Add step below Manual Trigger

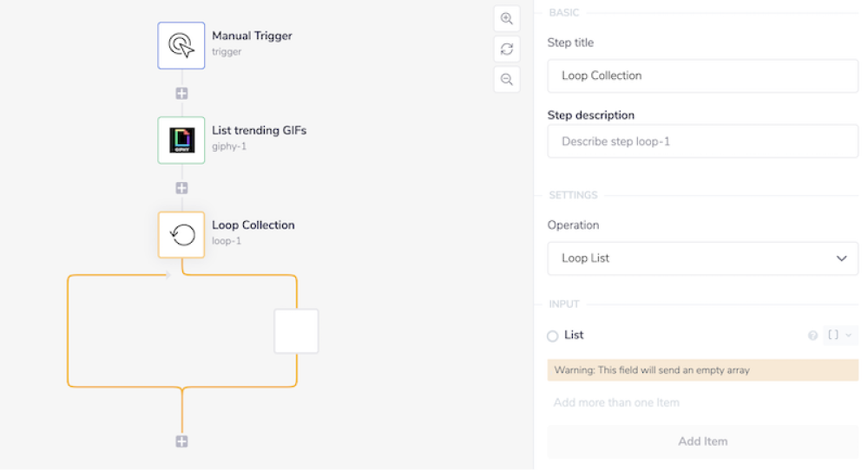point(181,93)
